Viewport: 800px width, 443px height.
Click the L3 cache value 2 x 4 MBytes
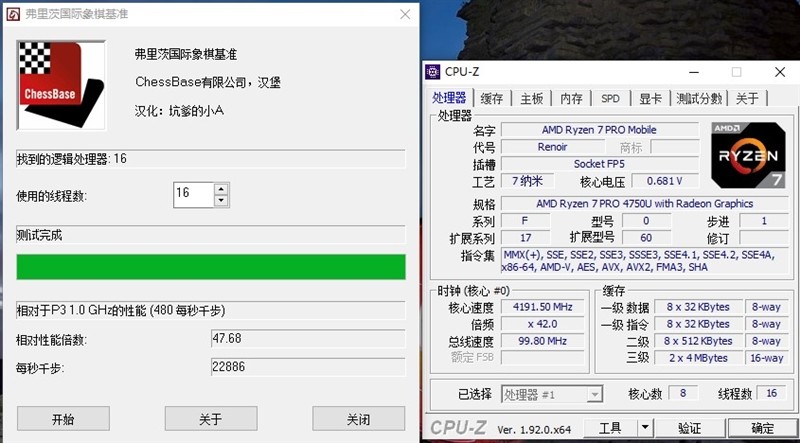coord(698,358)
